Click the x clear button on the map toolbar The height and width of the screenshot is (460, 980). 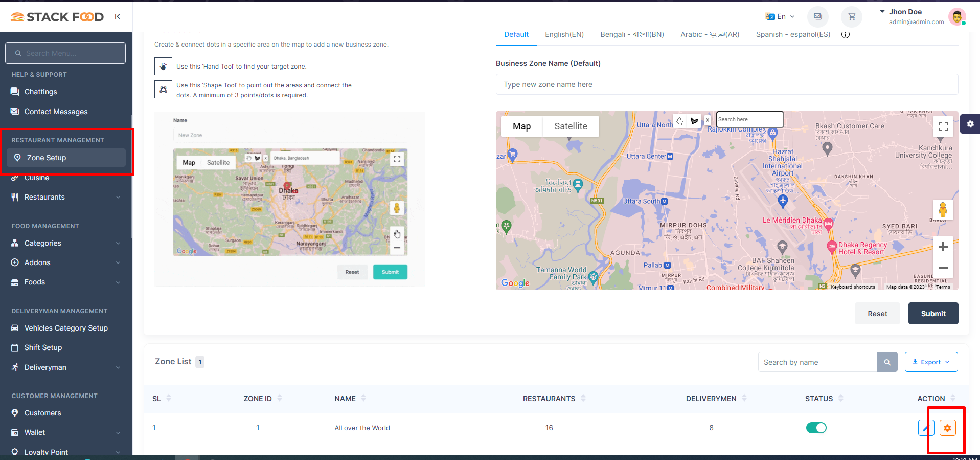point(708,120)
